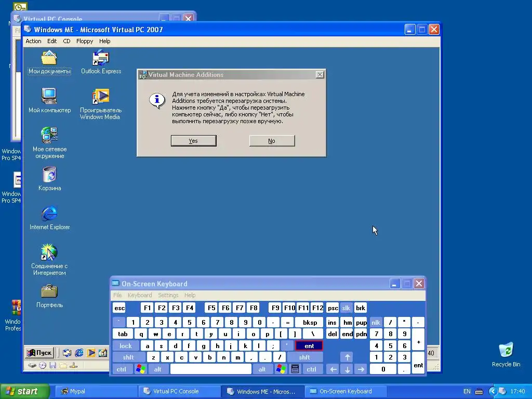Toggle the left alt key

tap(158, 369)
